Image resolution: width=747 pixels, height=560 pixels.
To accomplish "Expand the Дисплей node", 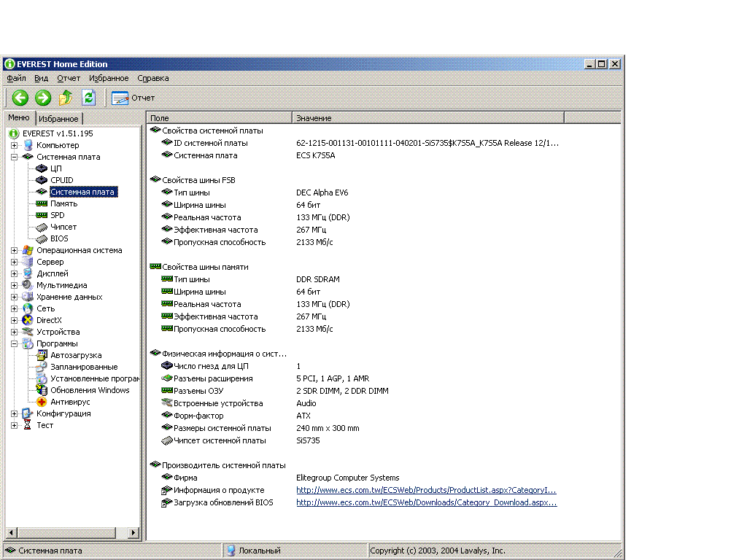I will 15,273.
